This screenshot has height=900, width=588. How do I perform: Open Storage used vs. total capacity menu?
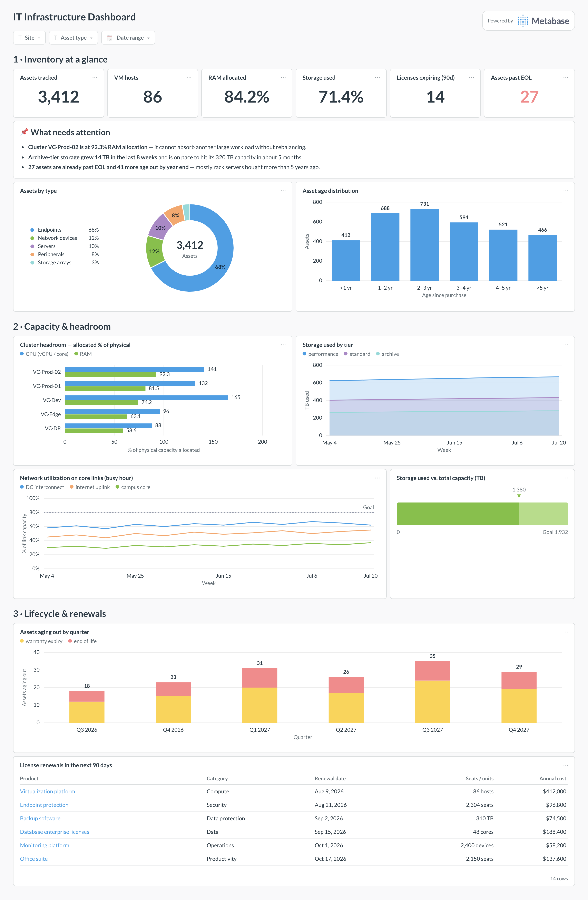click(x=566, y=478)
